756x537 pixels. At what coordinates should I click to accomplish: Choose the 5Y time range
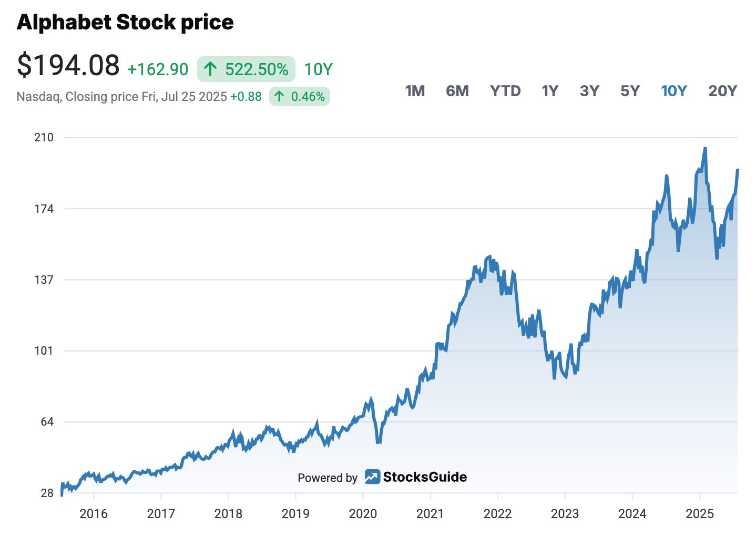[x=630, y=91]
